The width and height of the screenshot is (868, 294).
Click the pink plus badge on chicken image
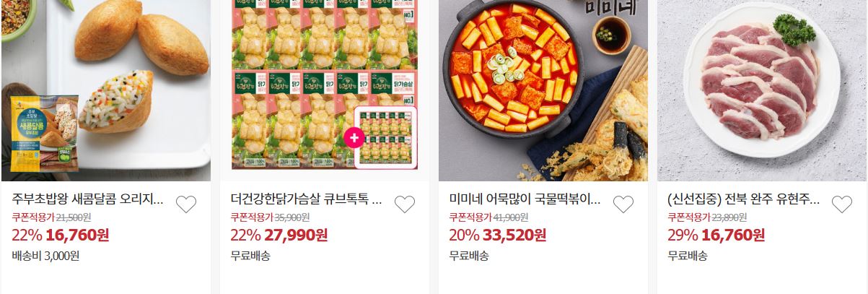[x=354, y=137]
